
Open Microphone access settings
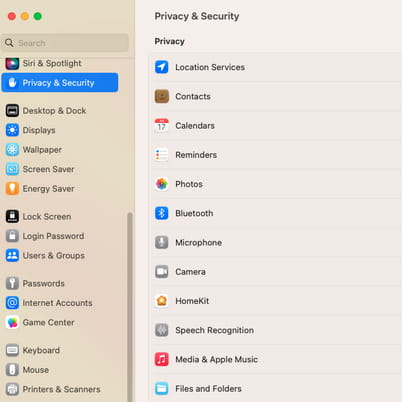[277, 243]
